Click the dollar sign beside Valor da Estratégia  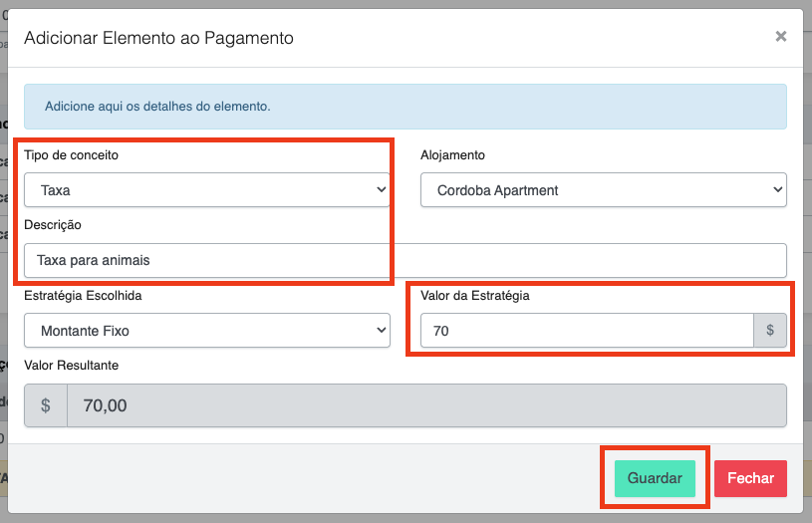[770, 331]
